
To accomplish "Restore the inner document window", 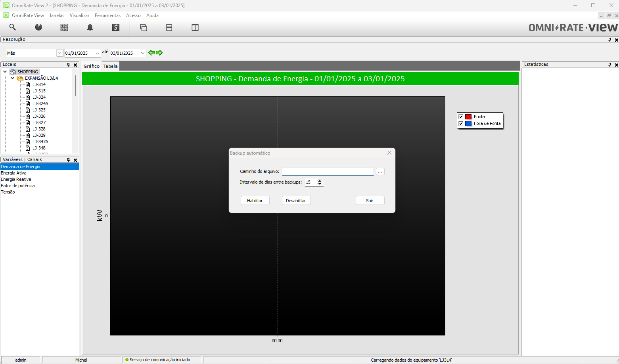I will (609, 15).
